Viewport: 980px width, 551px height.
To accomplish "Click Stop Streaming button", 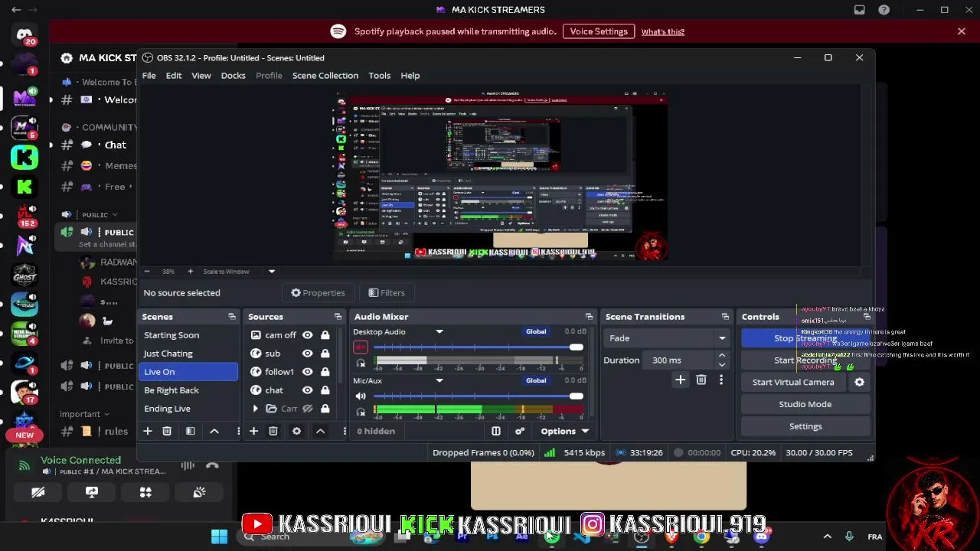I will click(x=805, y=338).
